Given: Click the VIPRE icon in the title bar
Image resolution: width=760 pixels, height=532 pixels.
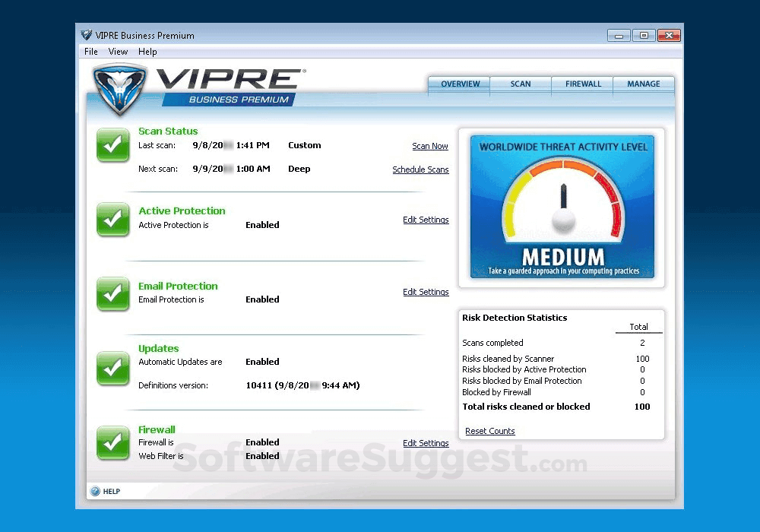Looking at the screenshot, I should point(86,35).
